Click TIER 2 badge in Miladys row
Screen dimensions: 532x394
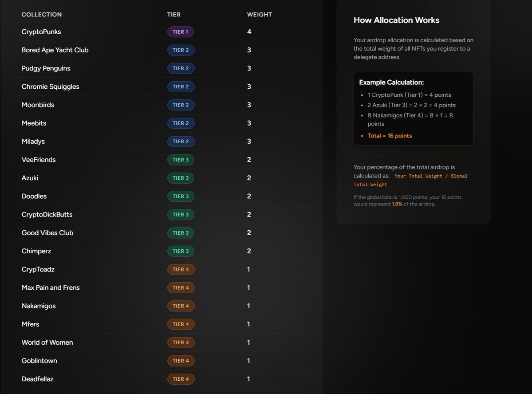click(x=181, y=142)
